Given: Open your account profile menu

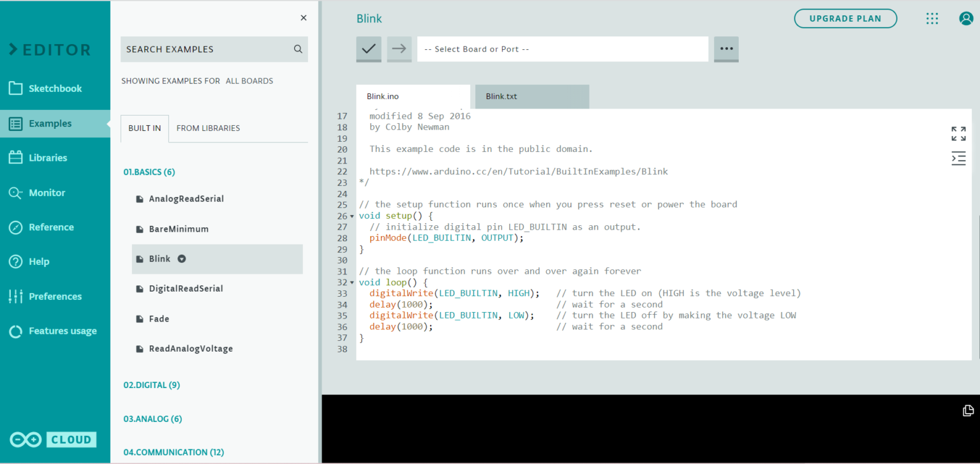Looking at the screenshot, I should 965,19.
